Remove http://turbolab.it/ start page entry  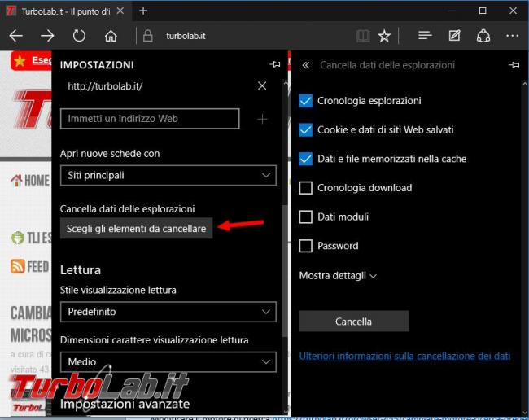coord(262,85)
